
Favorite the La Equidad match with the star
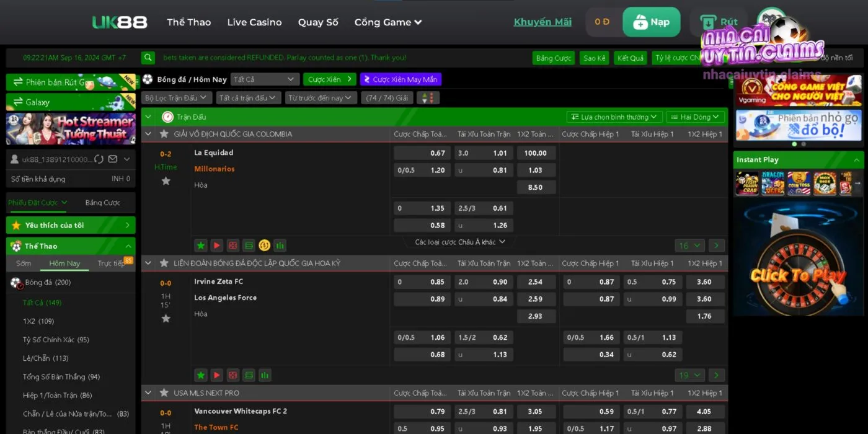pos(166,181)
